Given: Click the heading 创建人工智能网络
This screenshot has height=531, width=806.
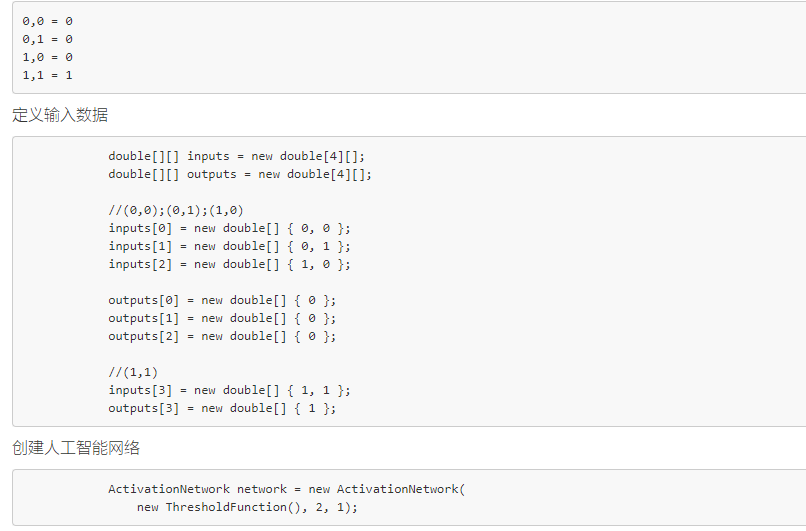Looking at the screenshot, I should tap(76, 448).
